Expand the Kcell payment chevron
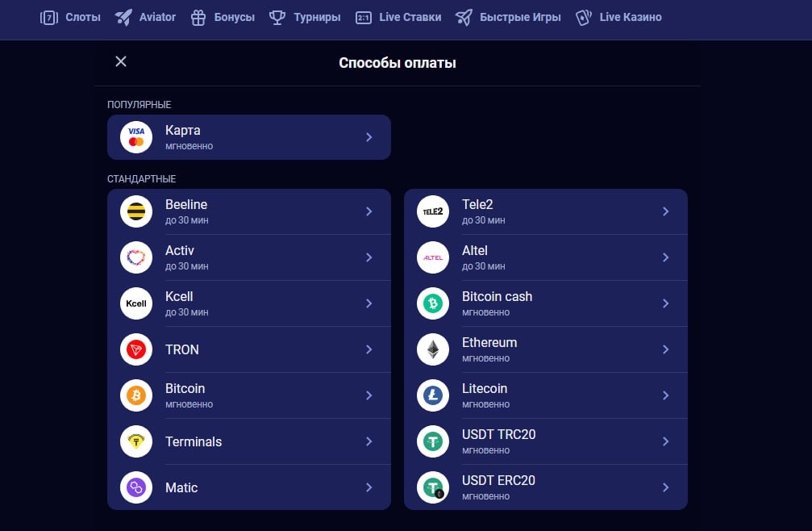Viewport: 812px width, 531px height. 369,303
